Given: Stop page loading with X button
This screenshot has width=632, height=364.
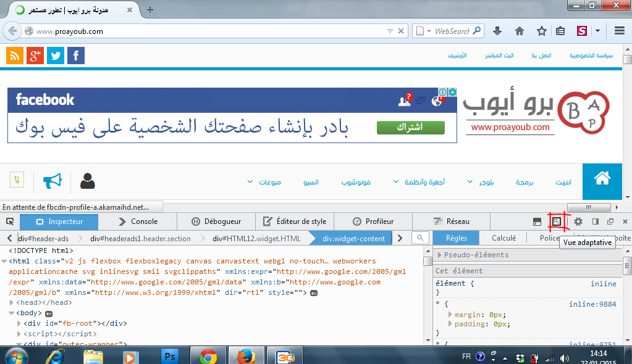Looking at the screenshot, I should tap(401, 31).
